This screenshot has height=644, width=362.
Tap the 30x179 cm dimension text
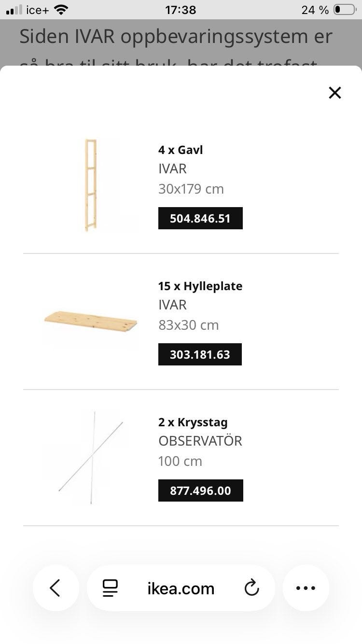click(x=191, y=189)
